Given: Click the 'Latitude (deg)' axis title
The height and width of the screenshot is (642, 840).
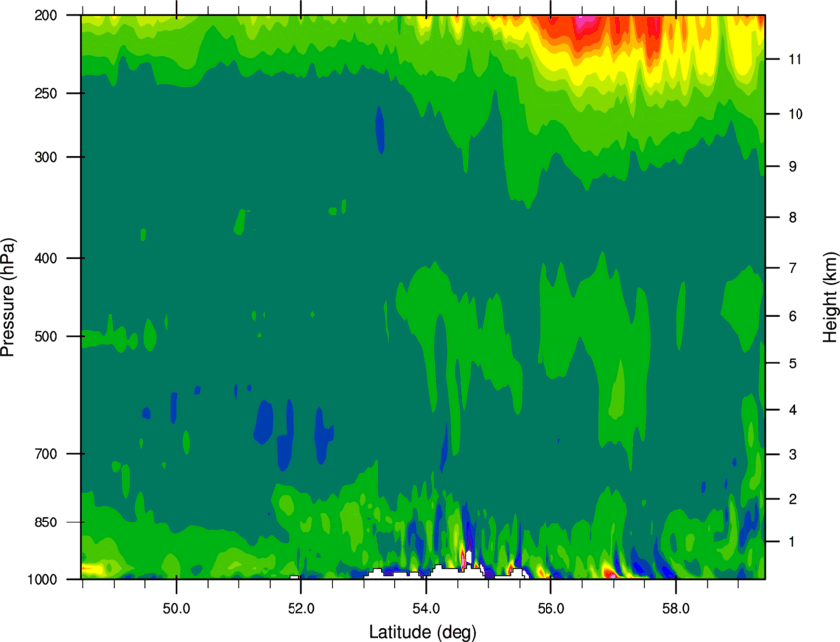Looking at the screenshot, I should [422, 632].
